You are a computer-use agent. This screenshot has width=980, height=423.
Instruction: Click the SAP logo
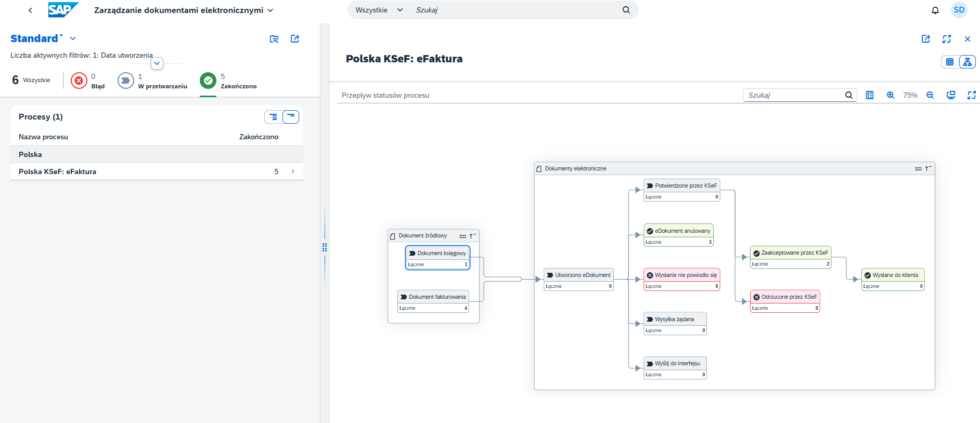63,10
